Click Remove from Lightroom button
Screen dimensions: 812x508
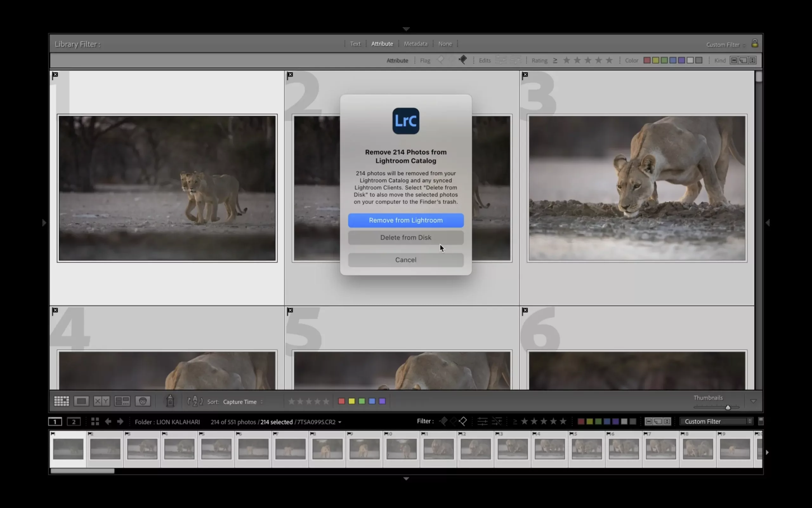406,220
